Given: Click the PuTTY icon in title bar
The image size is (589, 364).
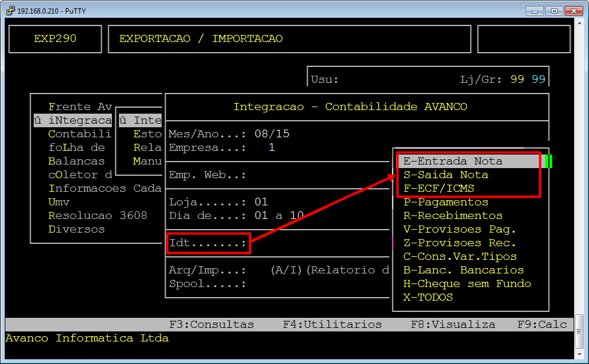Looking at the screenshot, I should (10, 11).
